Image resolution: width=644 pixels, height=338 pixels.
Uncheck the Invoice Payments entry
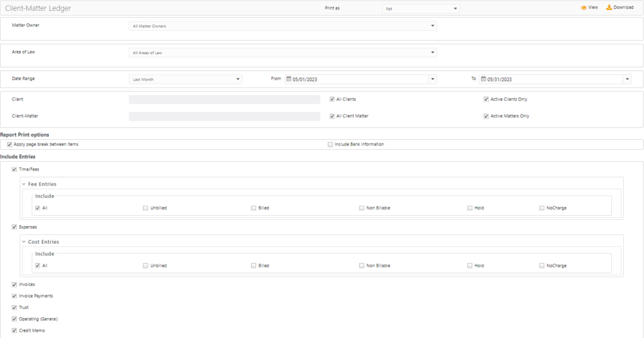14,296
